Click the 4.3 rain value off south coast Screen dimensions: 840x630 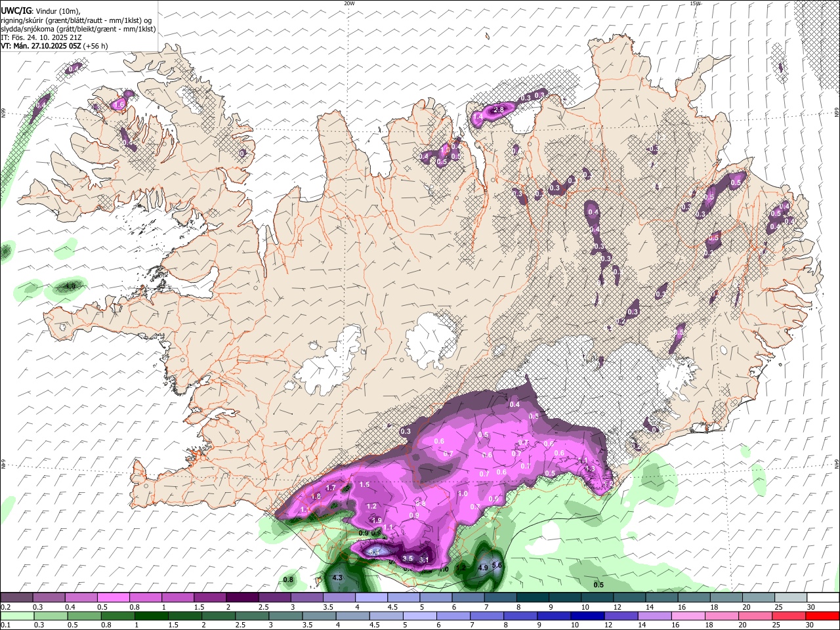point(338,577)
